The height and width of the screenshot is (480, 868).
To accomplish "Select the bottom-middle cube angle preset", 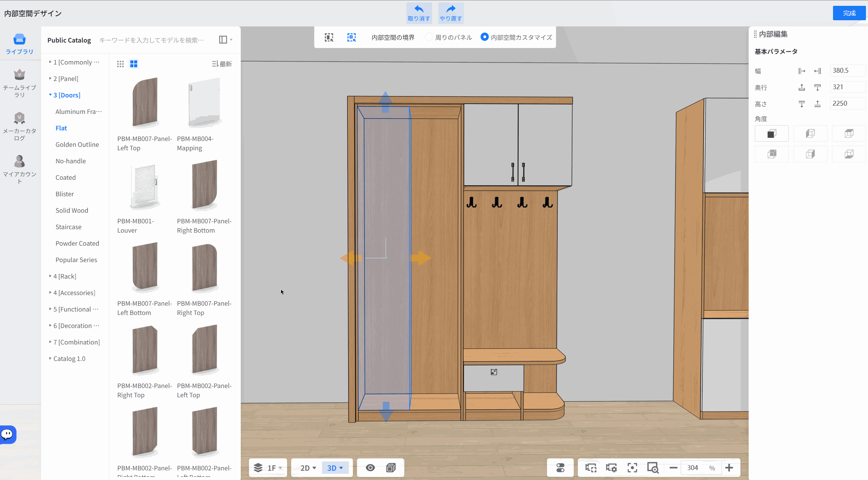I will [810, 154].
